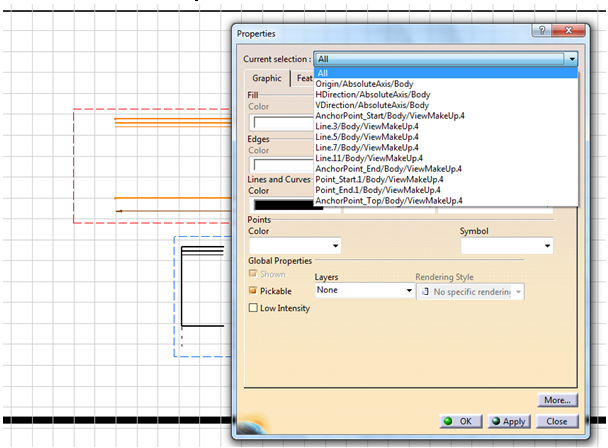Click the Help question mark button
The width and height of the screenshot is (608, 448).
(x=541, y=33)
